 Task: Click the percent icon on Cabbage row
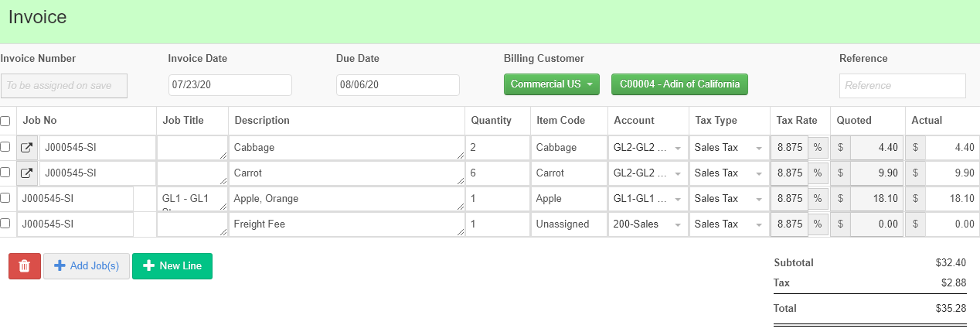(x=818, y=148)
